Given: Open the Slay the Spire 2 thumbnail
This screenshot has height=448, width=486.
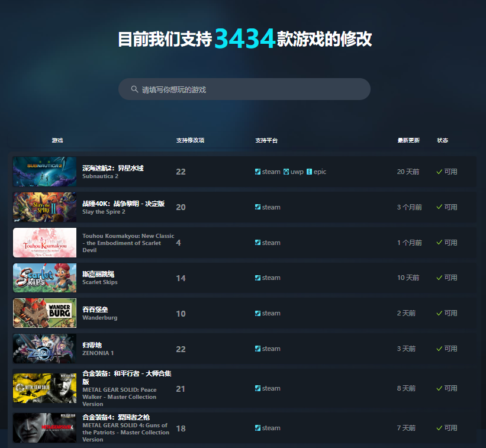Looking at the screenshot, I should pos(44,207).
